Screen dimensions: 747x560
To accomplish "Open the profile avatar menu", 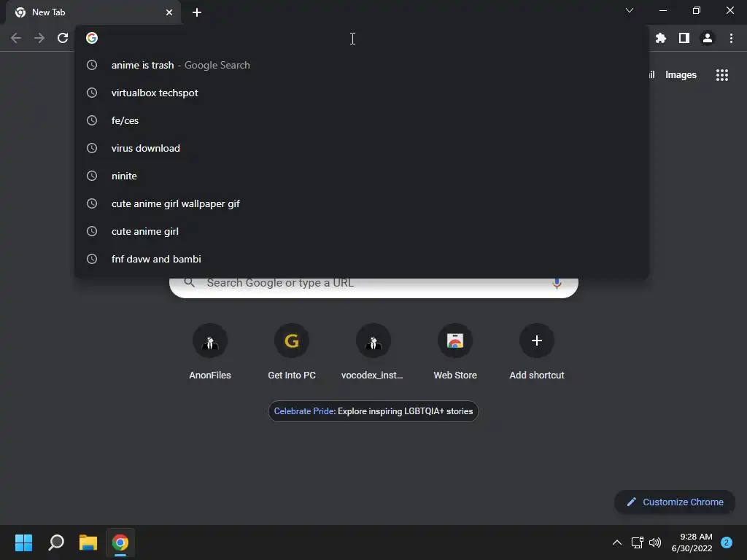I will point(708,38).
